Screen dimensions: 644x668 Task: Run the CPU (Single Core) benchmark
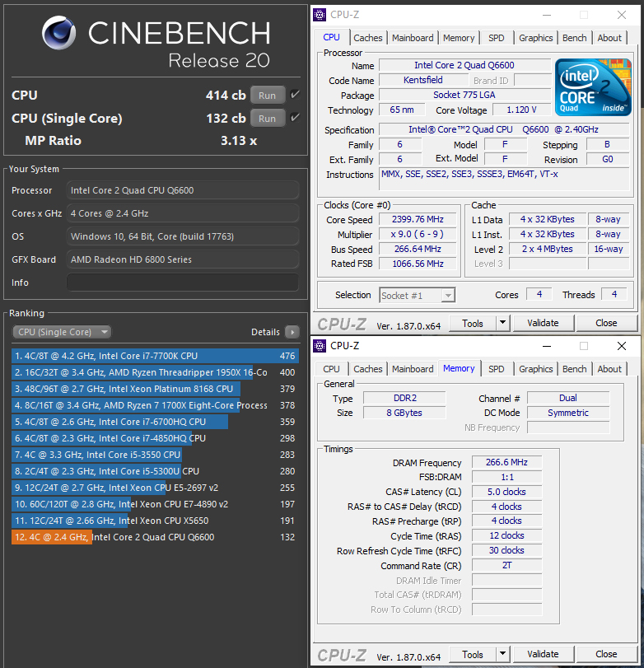[268, 119]
